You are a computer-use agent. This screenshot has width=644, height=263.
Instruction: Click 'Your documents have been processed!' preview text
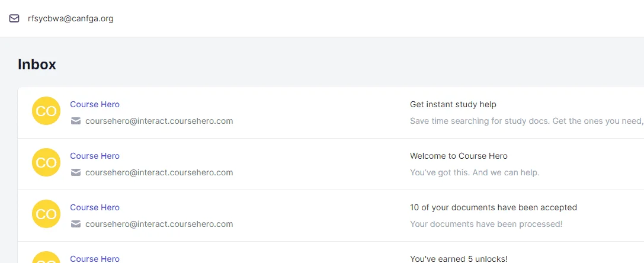[x=486, y=224]
